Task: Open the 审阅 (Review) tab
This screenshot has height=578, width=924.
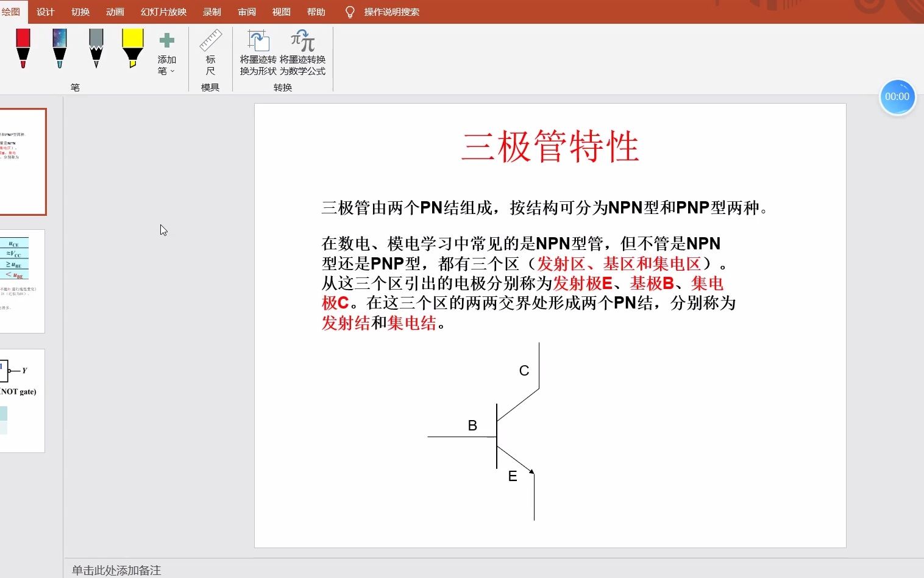Action: (246, 12)
